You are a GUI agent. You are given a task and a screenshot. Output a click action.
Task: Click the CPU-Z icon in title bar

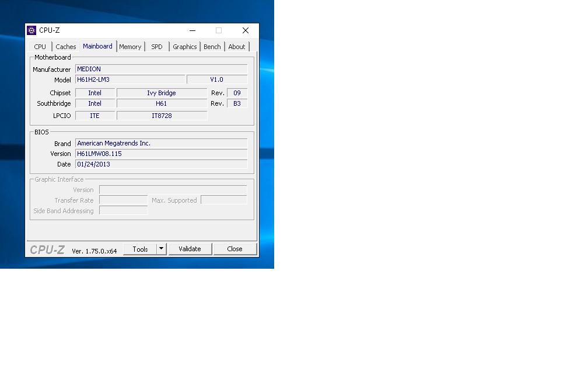32,30
